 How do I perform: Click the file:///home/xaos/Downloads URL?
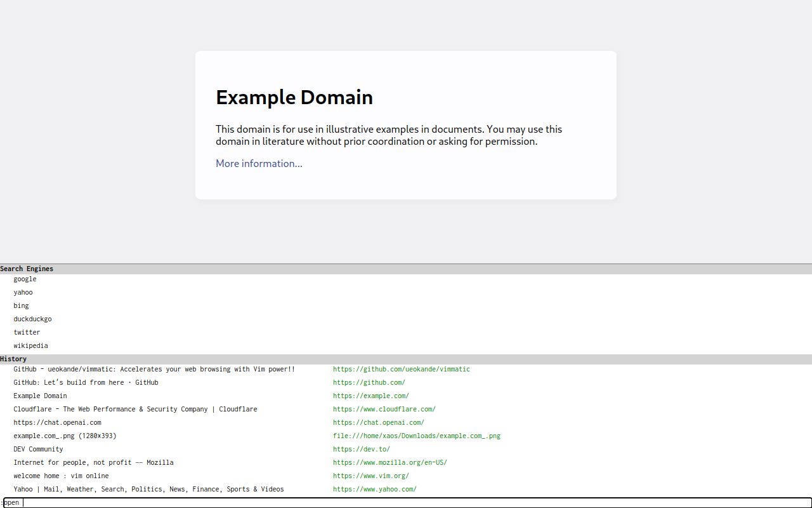(417, 436)
